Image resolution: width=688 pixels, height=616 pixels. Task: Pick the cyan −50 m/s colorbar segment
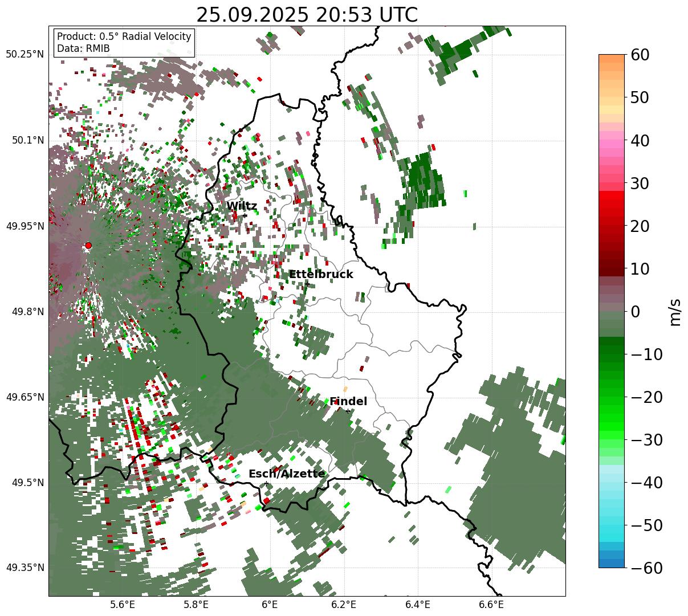tap(612, 525)
